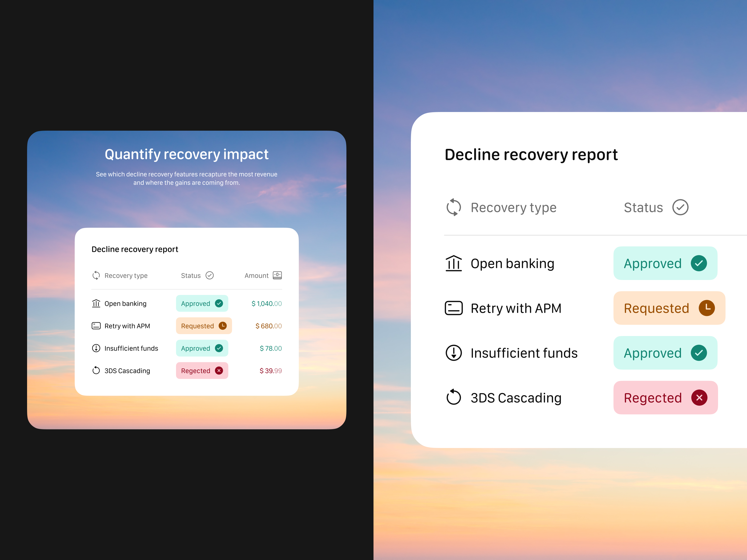747x560 pixels.
Task: Click the red X icon in enlarged Regected badge
Action: [x=699, y=398]
